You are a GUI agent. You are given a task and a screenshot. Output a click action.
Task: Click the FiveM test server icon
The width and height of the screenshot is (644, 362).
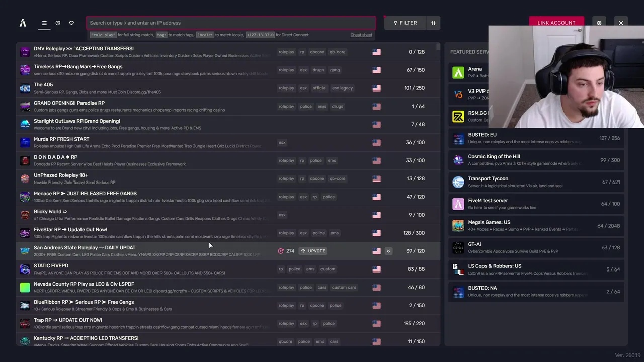[458, 204]
